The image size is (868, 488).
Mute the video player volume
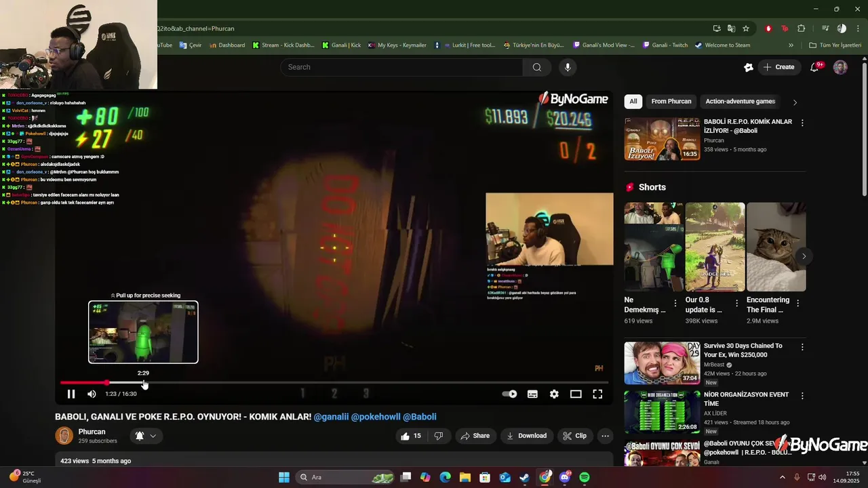(x=92, y=394)
